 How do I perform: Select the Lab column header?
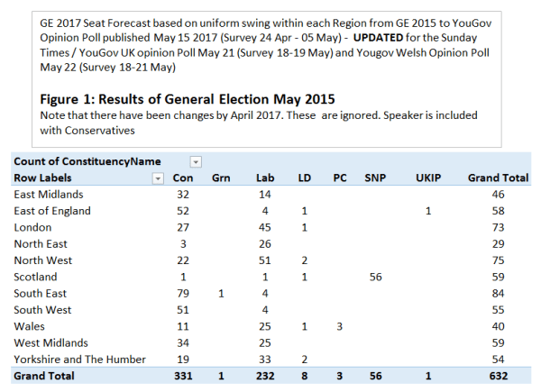(x=265, y=178)
